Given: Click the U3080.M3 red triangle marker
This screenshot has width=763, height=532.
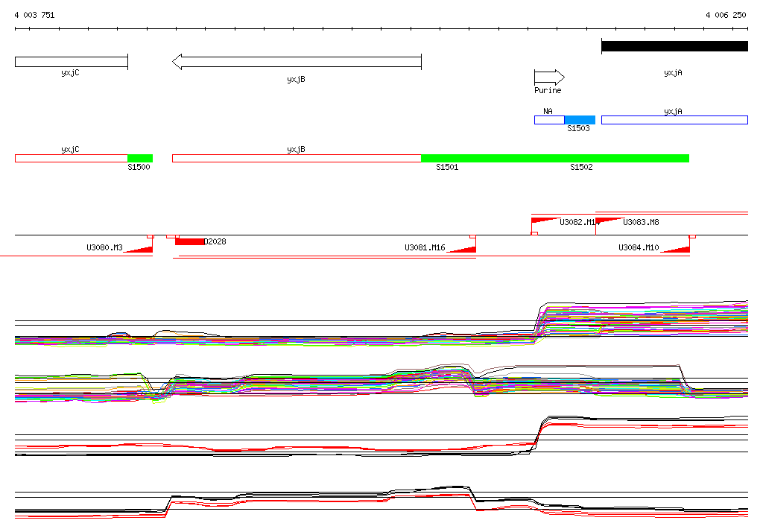Looking at the screenshot, I should pos(139,248).
